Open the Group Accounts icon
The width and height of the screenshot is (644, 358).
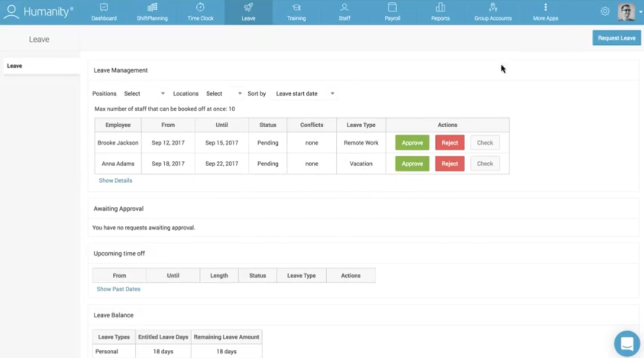pyautogui.click(x=493, y=7)
